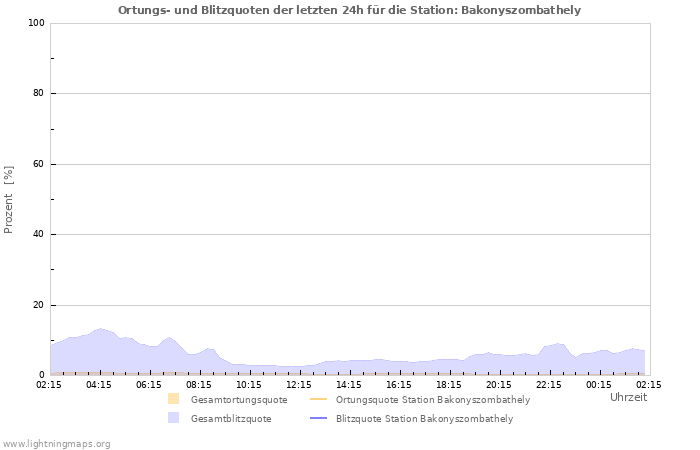This screenshot has height=450, width=700.
Task: Click the 00:15 time axis tick label
Action: (599, 384)
